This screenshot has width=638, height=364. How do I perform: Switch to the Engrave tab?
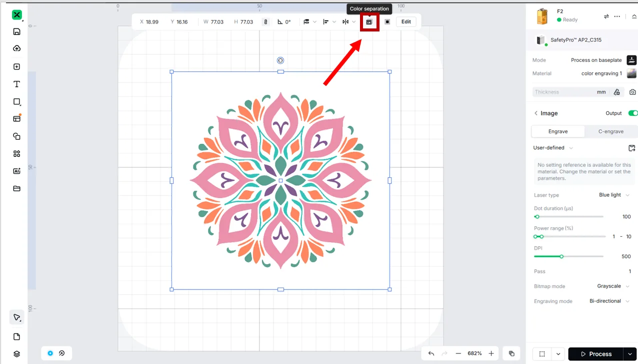[x=558, y=131]
